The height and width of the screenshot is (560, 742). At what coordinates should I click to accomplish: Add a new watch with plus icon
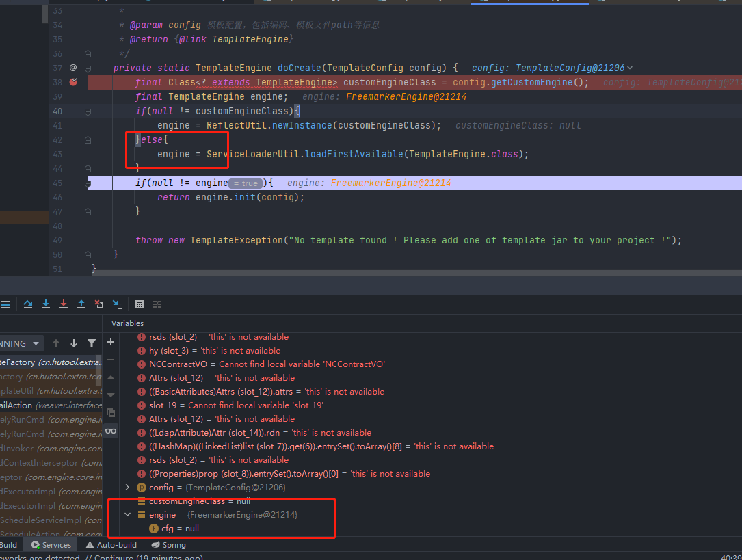click(111, 342)
